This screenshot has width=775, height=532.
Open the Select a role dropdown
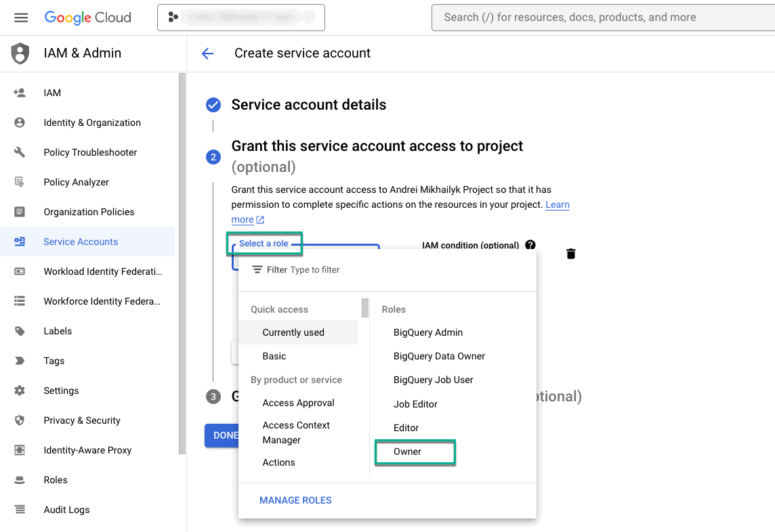pos(264,244)
